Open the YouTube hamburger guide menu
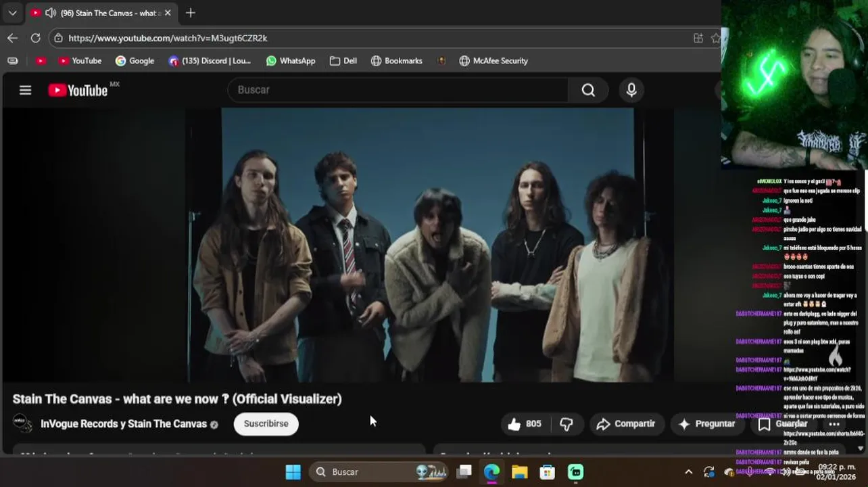The width and height of the screenshot is (868, 487). click(25, 90)
